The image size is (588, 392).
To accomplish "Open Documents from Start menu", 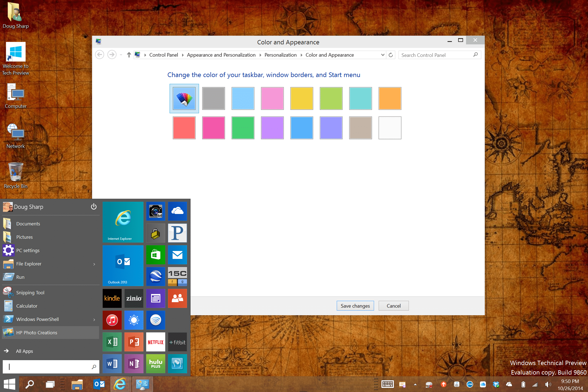I will (27, 223).
